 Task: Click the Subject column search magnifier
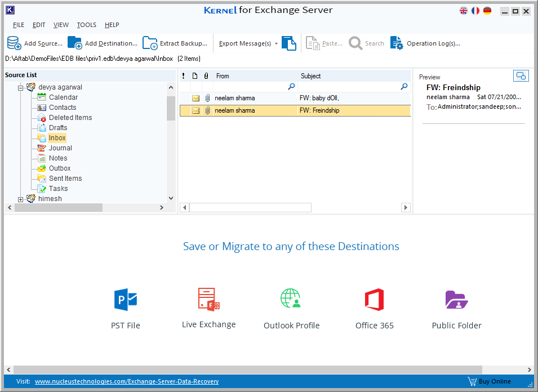[x=404, y=86]
